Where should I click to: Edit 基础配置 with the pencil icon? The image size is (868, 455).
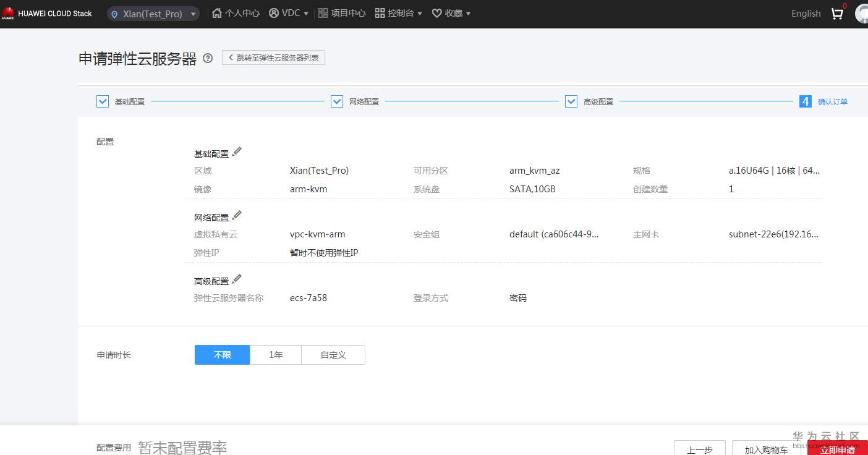pos(237,152)
